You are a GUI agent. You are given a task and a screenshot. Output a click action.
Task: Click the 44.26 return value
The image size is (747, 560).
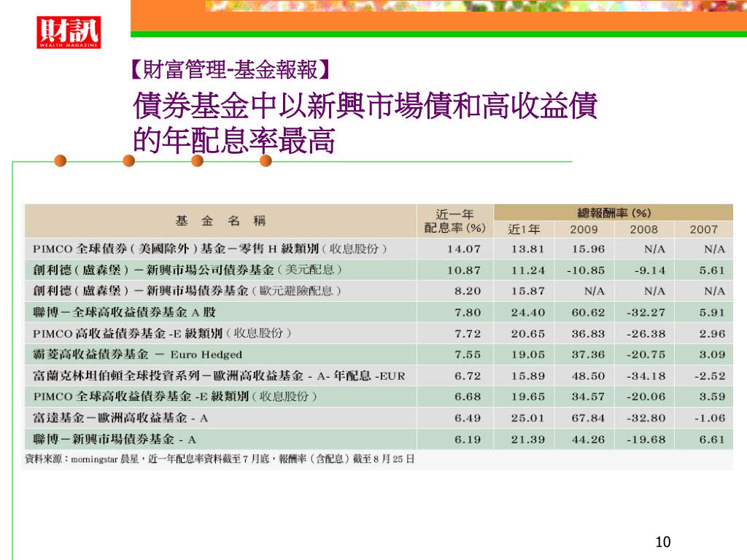588,439
